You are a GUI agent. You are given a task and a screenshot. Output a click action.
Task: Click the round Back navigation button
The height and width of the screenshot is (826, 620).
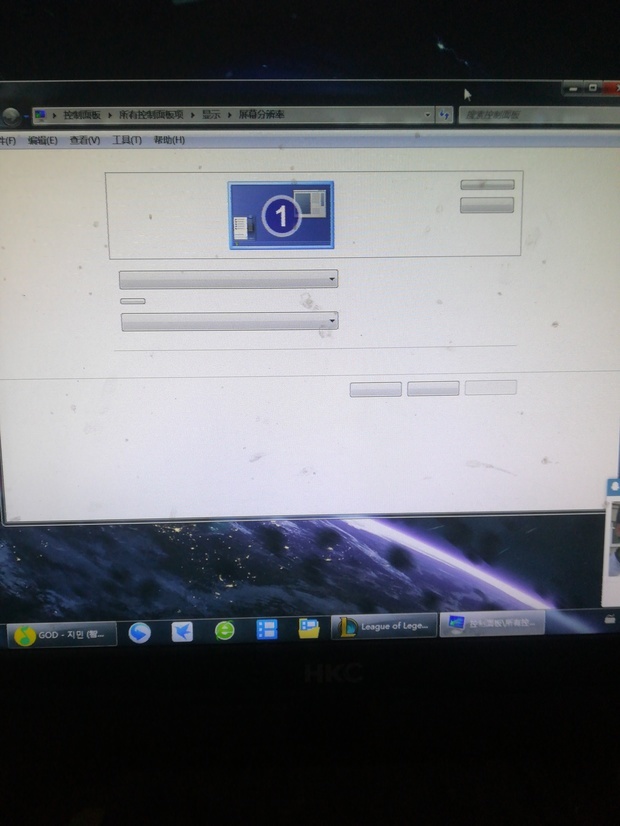point(10,116)
